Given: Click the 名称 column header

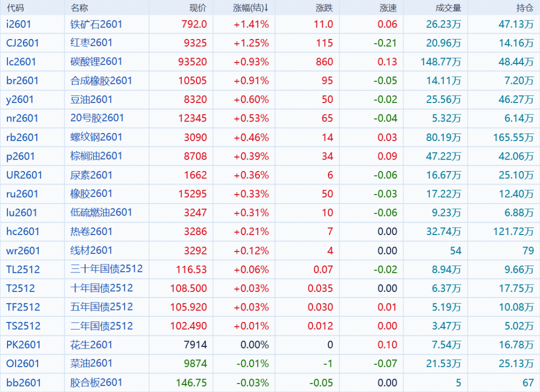Looking at the screenshot, I should coord(79,8).
